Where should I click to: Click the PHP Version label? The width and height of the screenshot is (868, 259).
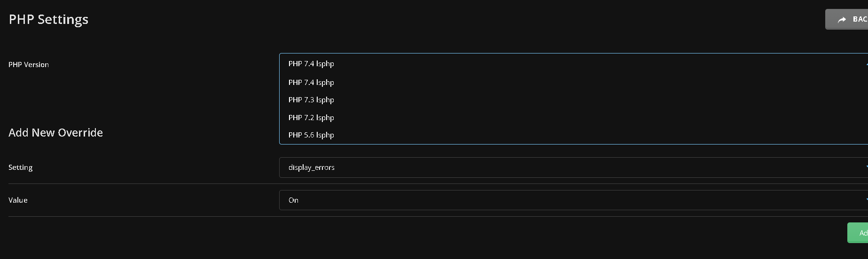tap(29, 65)
